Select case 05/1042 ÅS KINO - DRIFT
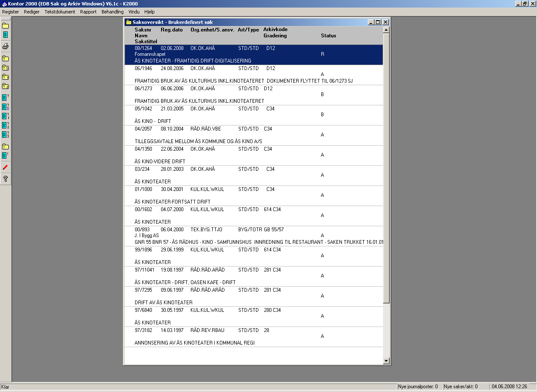 click(254, 115)
